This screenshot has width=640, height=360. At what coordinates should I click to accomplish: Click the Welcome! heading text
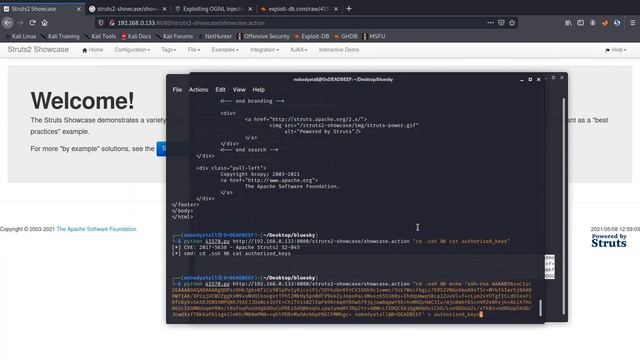82,100
